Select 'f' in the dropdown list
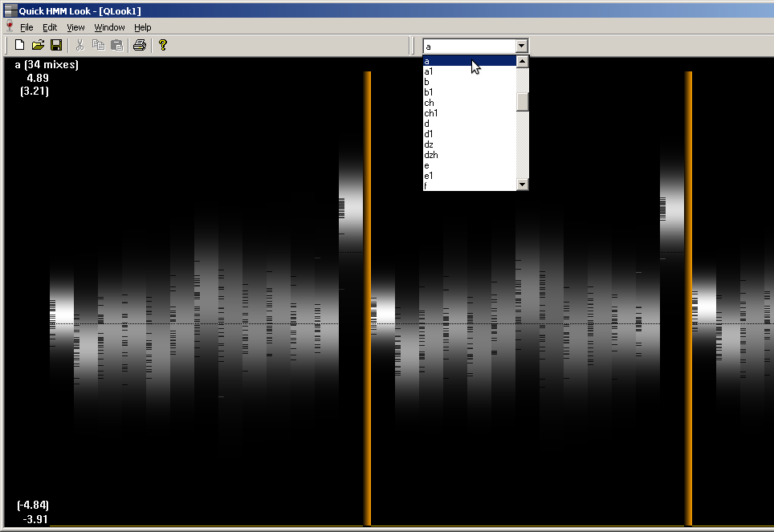774x532 pixels. pos(470,185)
